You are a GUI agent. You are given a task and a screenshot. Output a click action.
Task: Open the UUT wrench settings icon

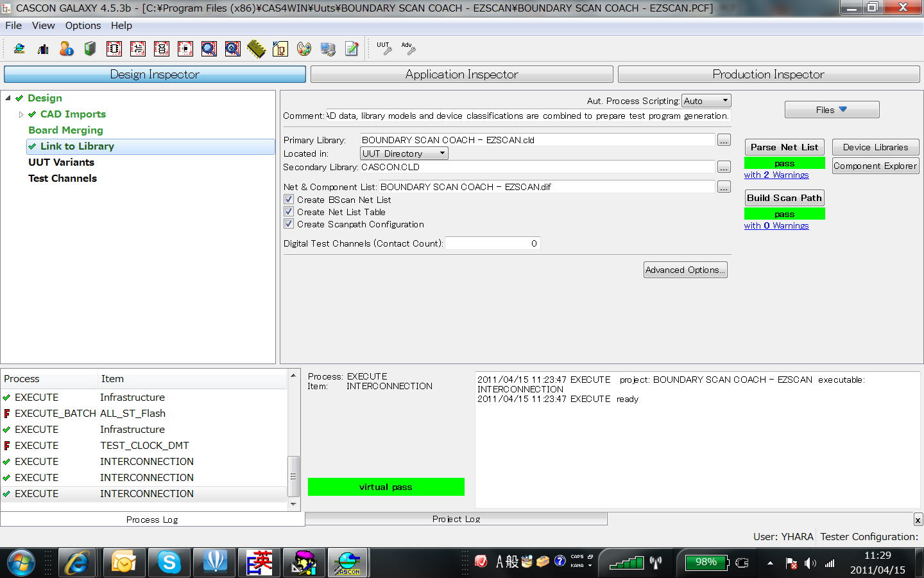point(384,49)
